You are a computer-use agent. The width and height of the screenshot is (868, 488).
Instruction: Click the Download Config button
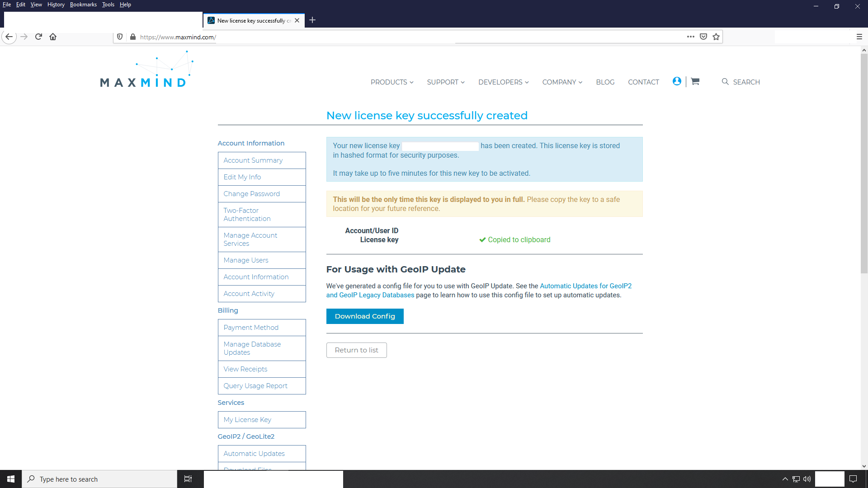(365, 316)
